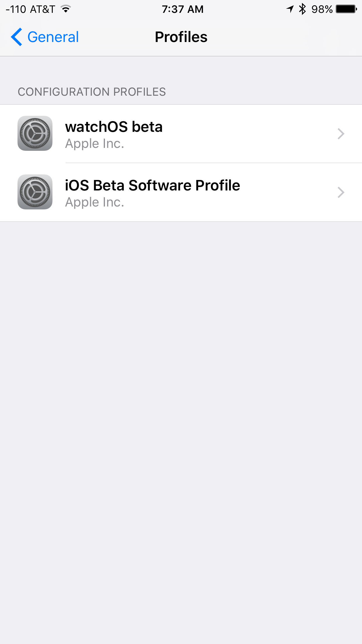
Task: Tap Apple Inc. under iOS Beta Software Profile
Action: pos(95,202)
